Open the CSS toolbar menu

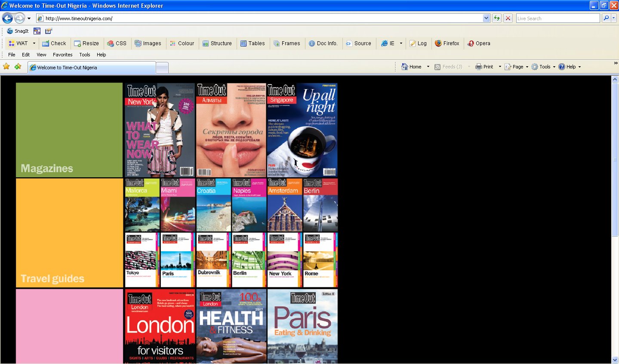click(x=117, y=43)
